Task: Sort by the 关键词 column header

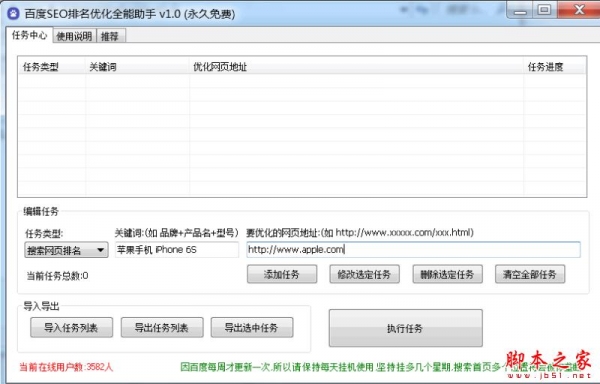Action: point(137,67)
